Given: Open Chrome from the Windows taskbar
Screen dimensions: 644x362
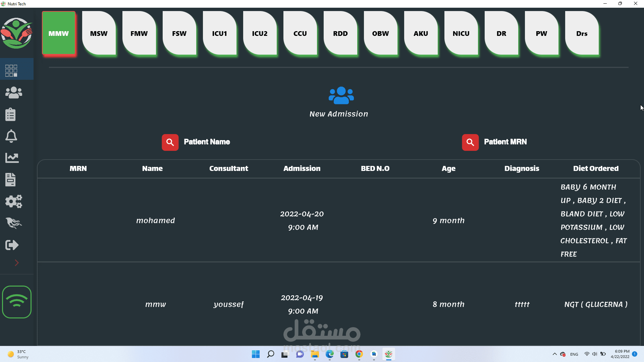Looking at the screenshot, I should point(359,354).
